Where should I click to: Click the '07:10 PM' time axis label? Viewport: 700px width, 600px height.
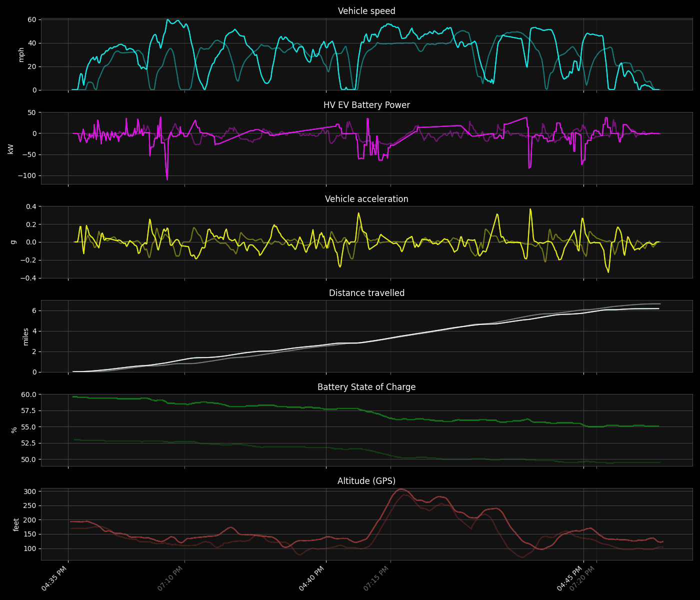[170, 578]
